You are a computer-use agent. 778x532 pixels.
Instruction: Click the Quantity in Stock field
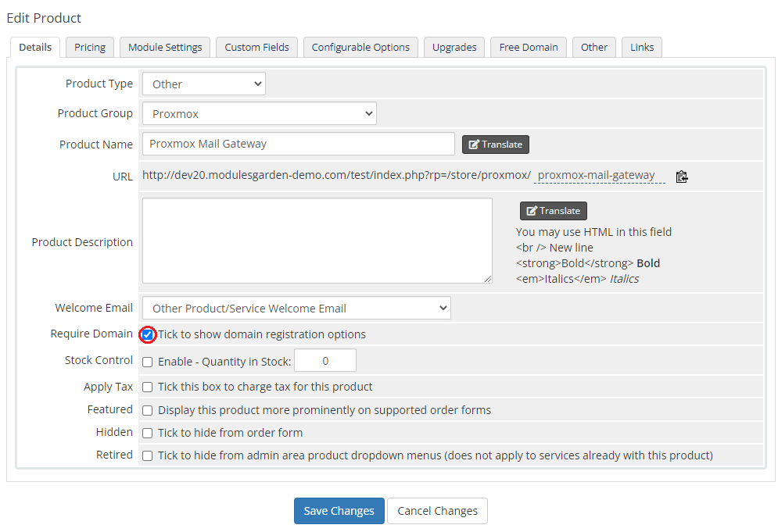325,360
